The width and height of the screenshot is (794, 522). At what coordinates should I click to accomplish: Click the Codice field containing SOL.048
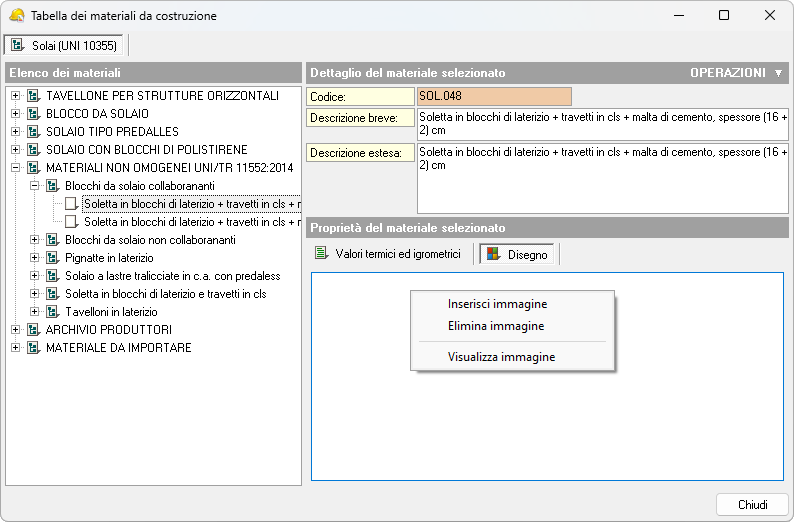coord(494,96)
